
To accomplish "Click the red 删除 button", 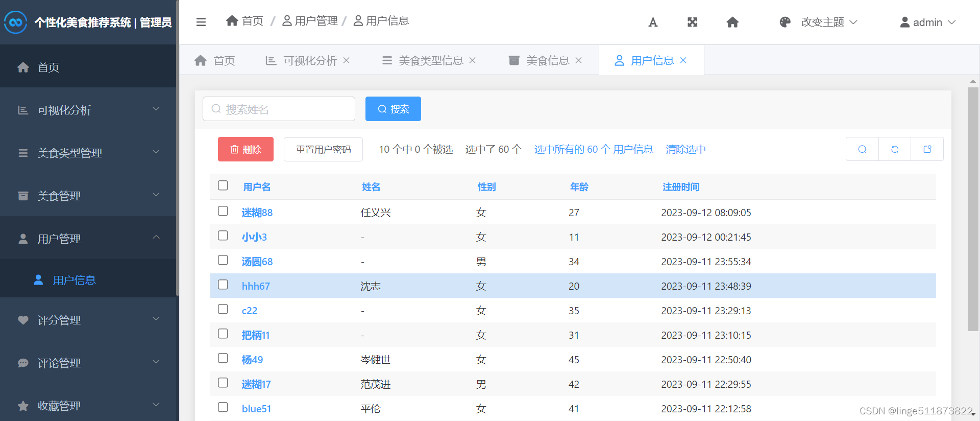I will pyautogui.click(x=246, y=149).
